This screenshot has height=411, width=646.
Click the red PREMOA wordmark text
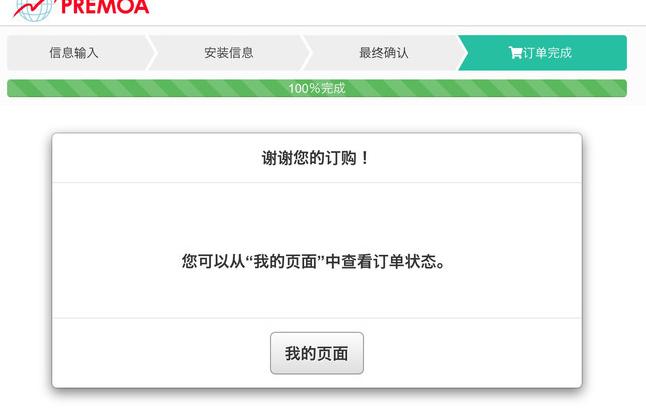[105, 7]
